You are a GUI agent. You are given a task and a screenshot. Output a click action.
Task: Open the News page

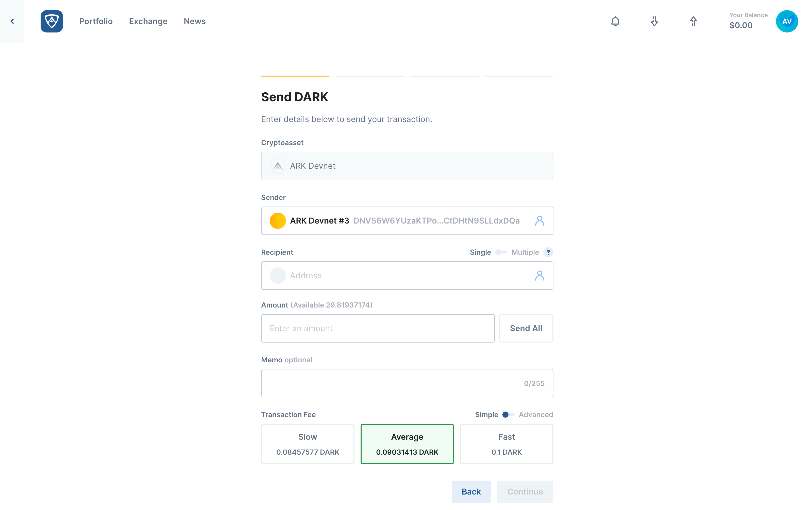(x=195, y=21)
